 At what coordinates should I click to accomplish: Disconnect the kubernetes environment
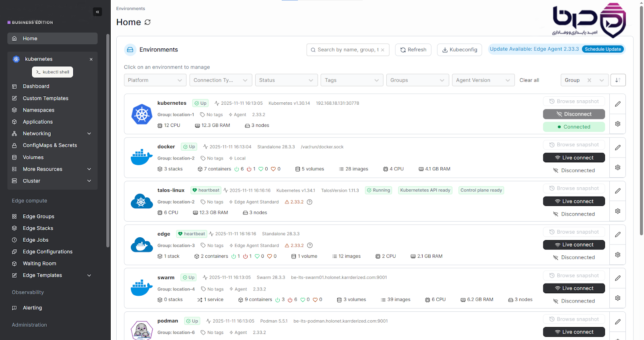[574, 114]
